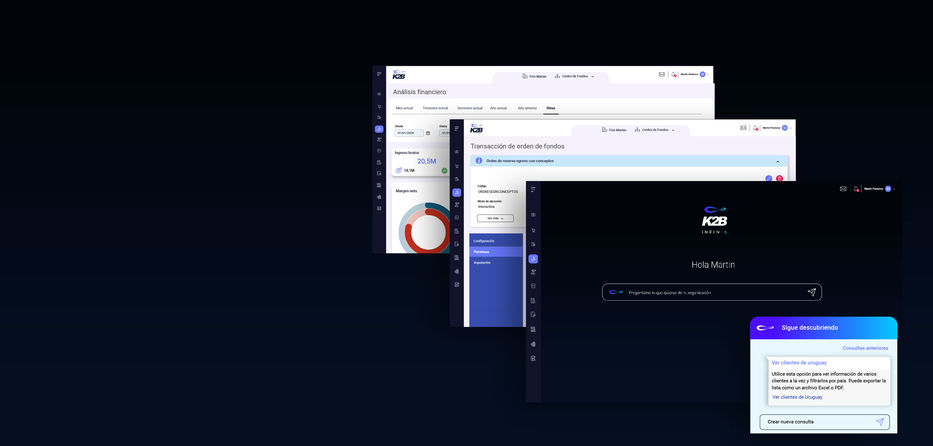Click the send icon in 'Crear nueva consulta' field
The height and width of the screenshot is (446, 933).
880,422
